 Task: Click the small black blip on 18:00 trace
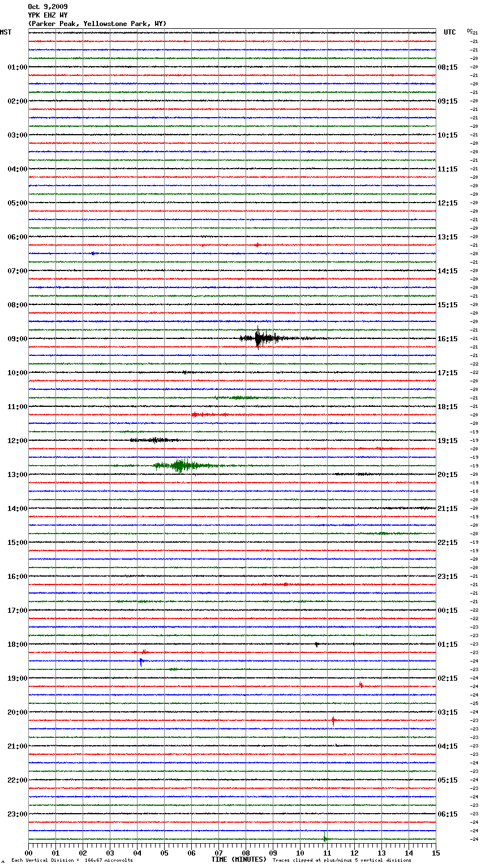tap(317, 644)
